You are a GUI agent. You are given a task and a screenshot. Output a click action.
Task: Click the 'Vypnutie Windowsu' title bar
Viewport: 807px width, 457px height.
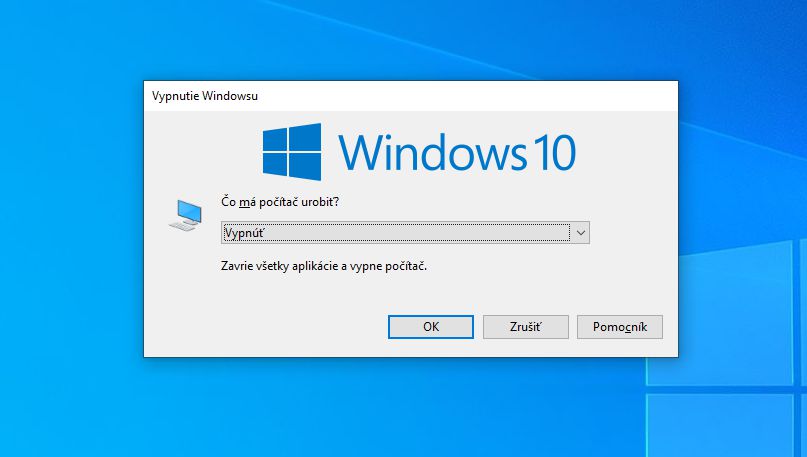(x=411, y=96)
